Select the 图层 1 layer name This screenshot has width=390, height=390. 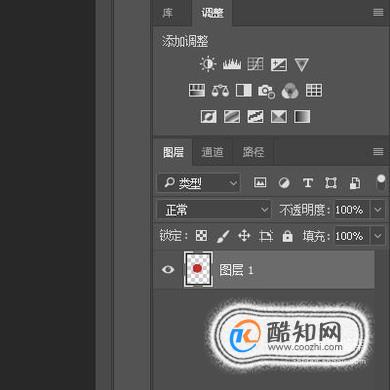coord(237,270)
